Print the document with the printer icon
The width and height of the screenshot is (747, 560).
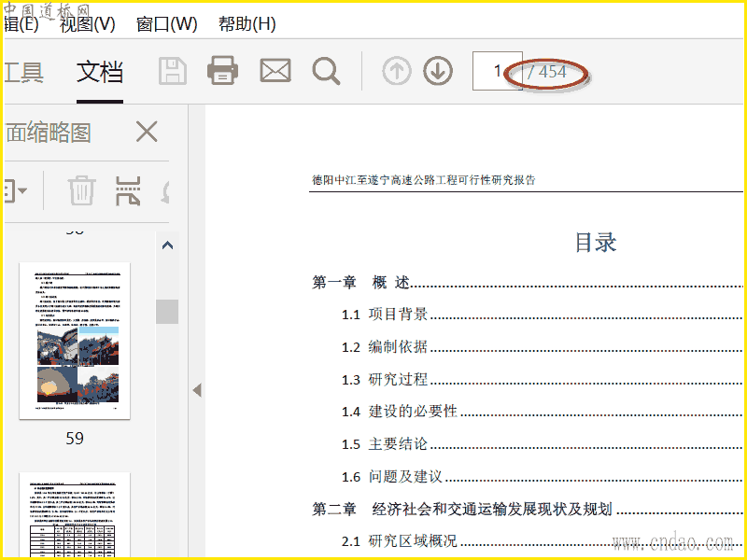tap(222, 71)
